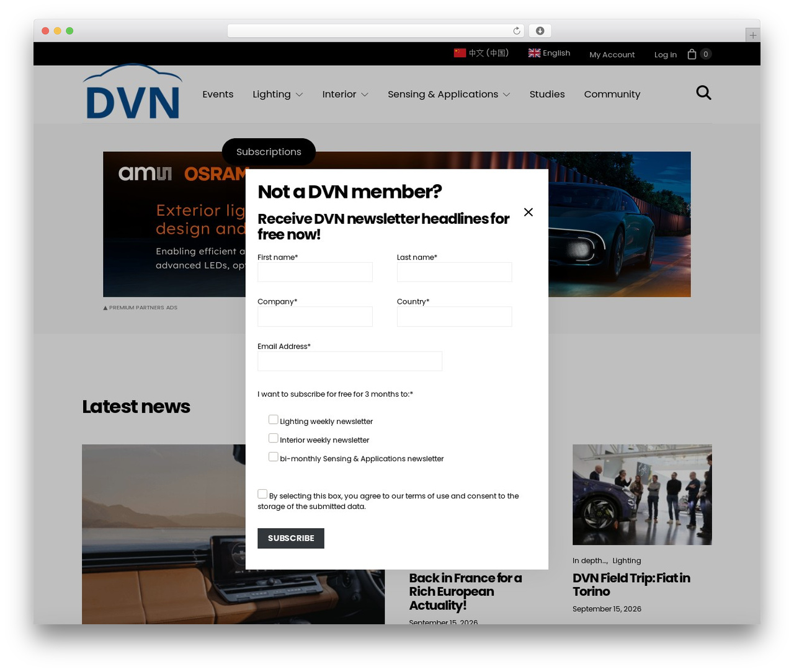Open a new browser tab
The image size is (794, 672).
coord(752,35)
